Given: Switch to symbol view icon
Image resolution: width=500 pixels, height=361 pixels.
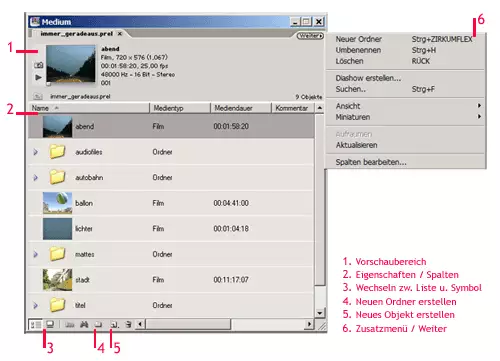Looking at the screenshot, I should point(50,324).
